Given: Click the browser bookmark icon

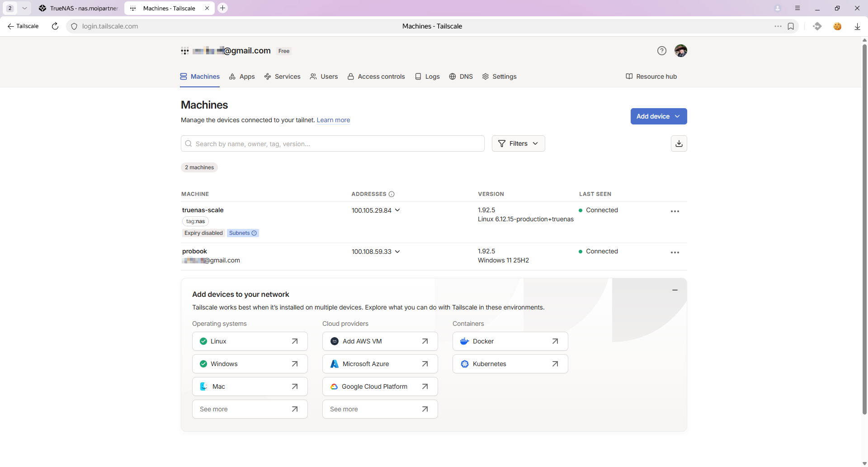Looking at the screenshot, I should pyautogui.click(x=791, y=26).
